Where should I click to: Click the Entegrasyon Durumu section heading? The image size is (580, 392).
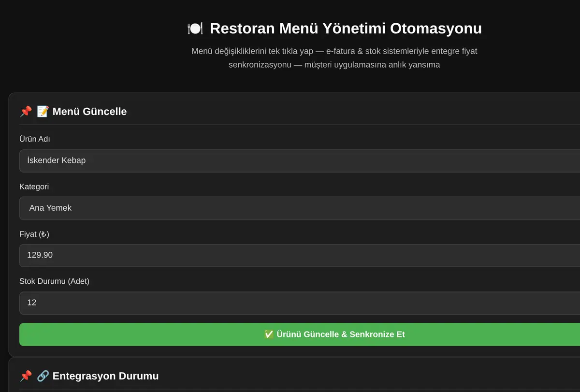point(105,376)
